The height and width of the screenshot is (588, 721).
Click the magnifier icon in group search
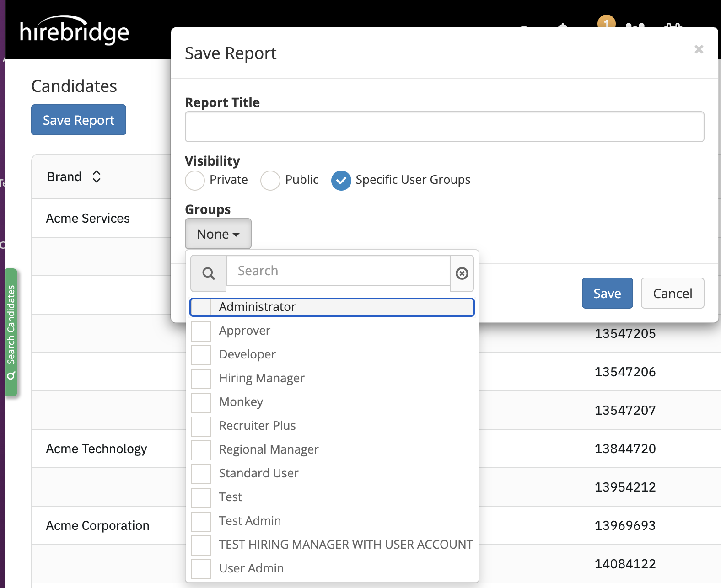point(209,273)
